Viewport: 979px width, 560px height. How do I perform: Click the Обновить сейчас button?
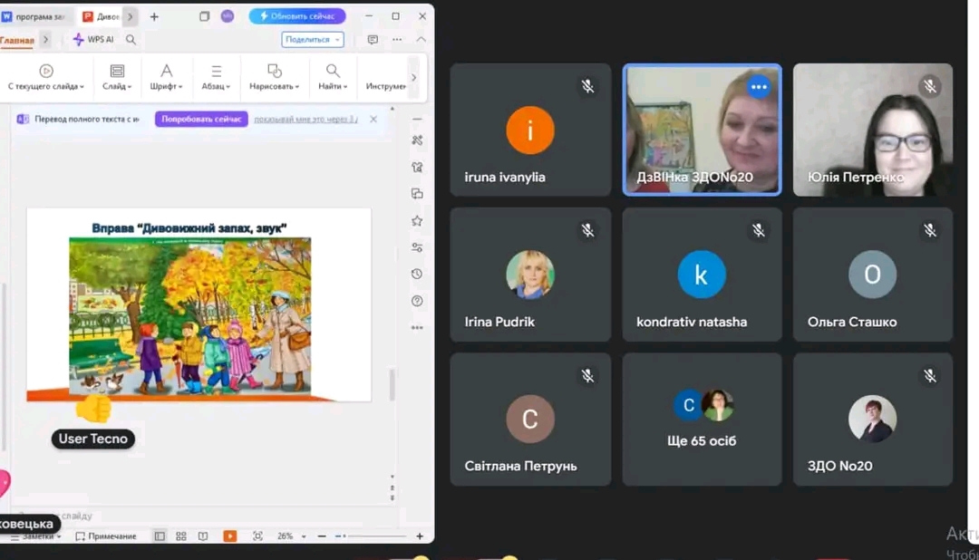click(297, 16)
